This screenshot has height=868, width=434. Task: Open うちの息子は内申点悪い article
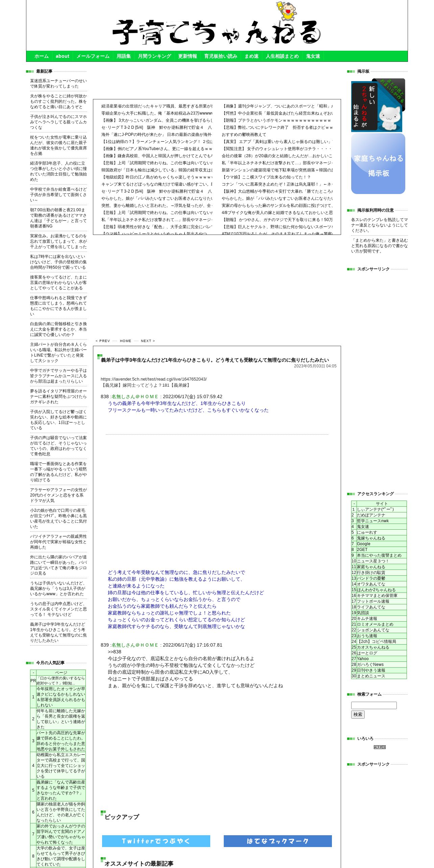point(58,609)
